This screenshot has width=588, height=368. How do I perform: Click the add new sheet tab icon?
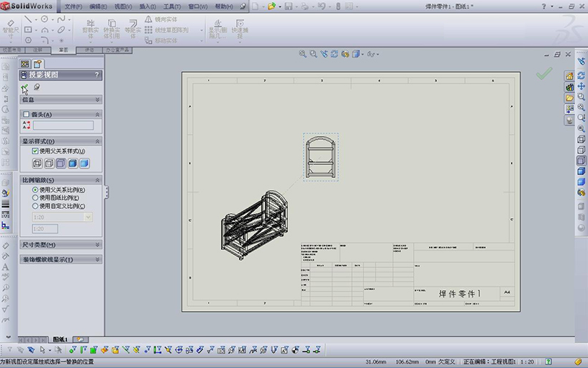click(x=81, y=339)
